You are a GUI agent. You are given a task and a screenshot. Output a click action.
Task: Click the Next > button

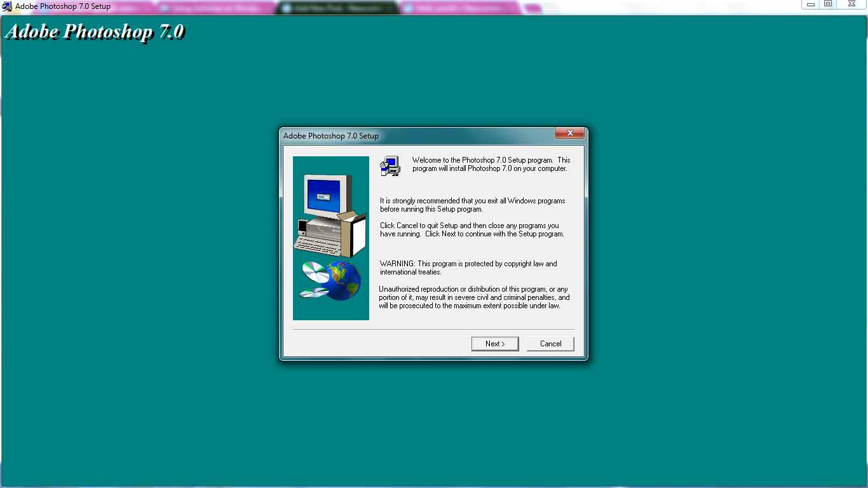(495, 344)
